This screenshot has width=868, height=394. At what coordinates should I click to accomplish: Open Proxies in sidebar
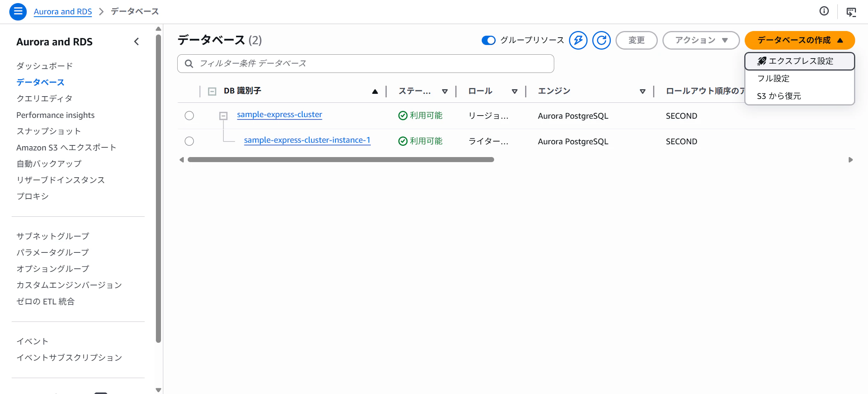pyautogui.click(x=33, y=196)
